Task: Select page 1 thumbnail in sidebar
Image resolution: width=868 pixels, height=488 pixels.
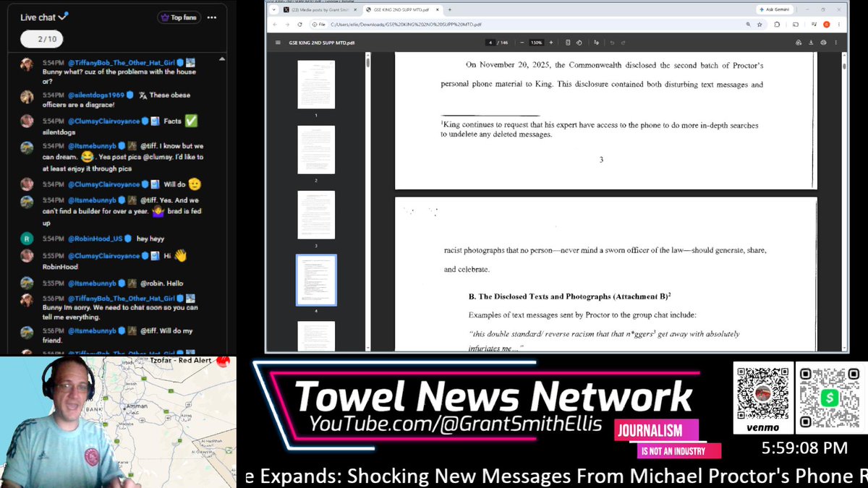Action: [x=316, y=85]
